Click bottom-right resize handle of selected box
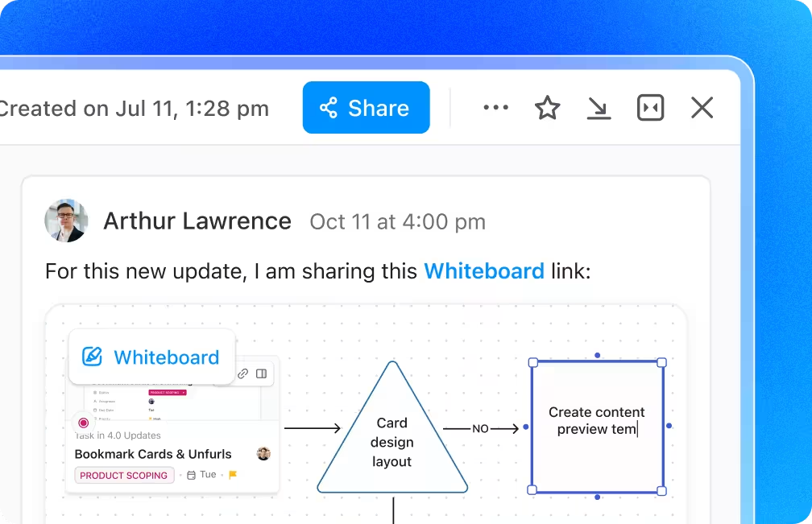The width and height of the screenshot is (812, 524). [661, 490]
